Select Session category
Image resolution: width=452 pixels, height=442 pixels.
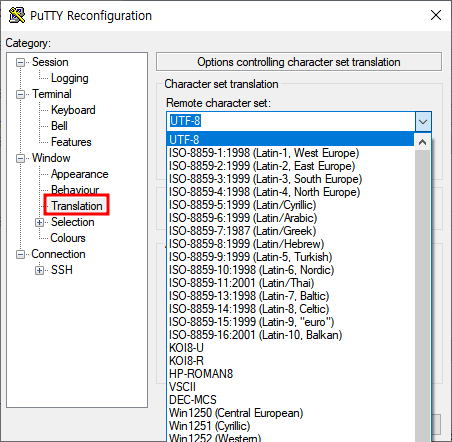[50, 62]
